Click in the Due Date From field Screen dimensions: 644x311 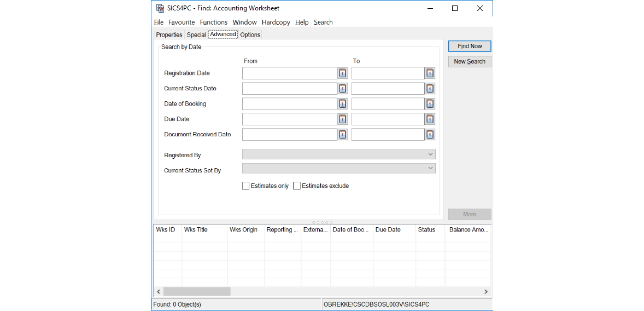(x=290, y=119)
